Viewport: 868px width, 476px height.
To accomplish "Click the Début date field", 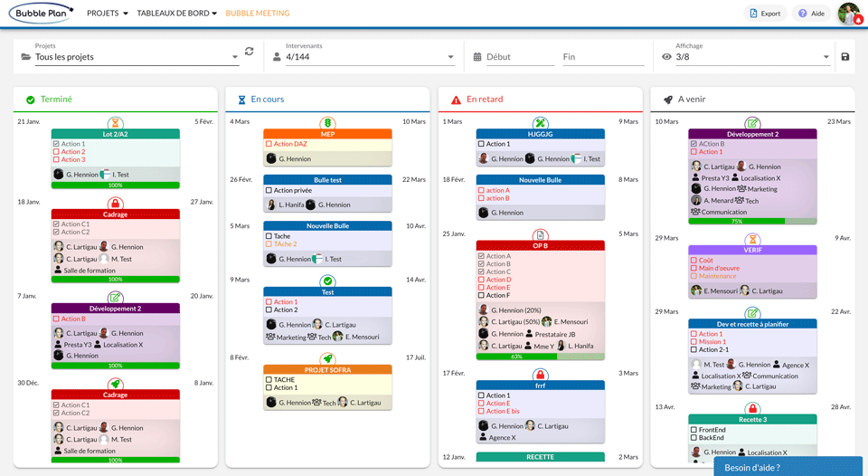I will coord(520,56).
